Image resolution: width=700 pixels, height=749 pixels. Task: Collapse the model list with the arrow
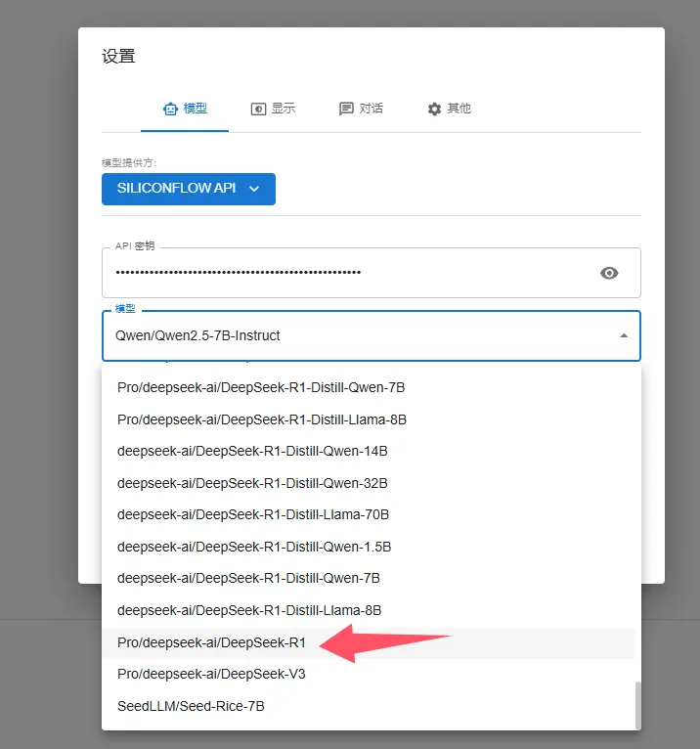coord(624,335)
